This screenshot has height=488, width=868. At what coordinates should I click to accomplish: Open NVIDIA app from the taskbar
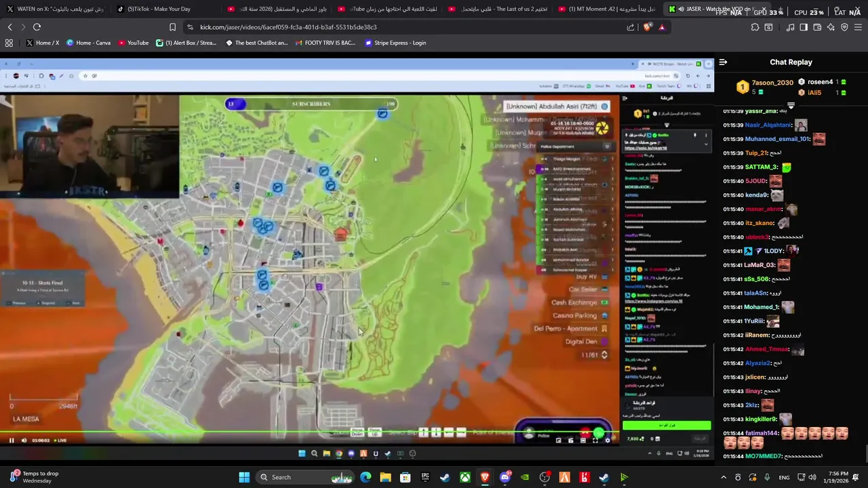[524, 477]
